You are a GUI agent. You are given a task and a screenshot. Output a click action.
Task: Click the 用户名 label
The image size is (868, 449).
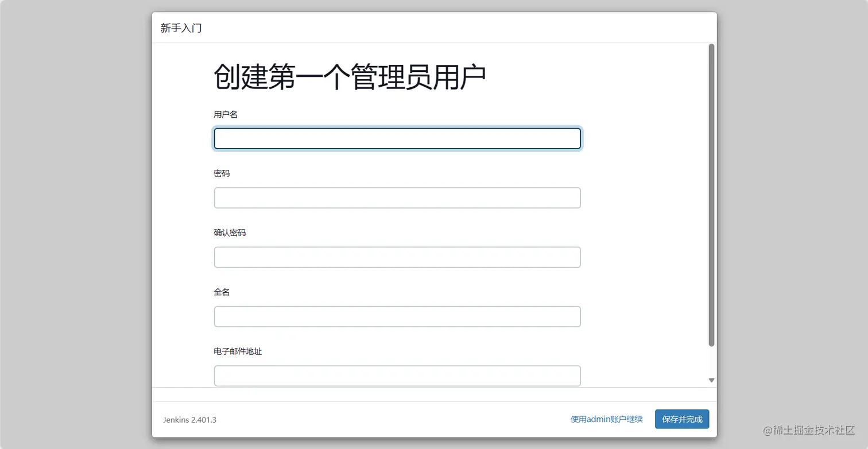click(226, 114)
